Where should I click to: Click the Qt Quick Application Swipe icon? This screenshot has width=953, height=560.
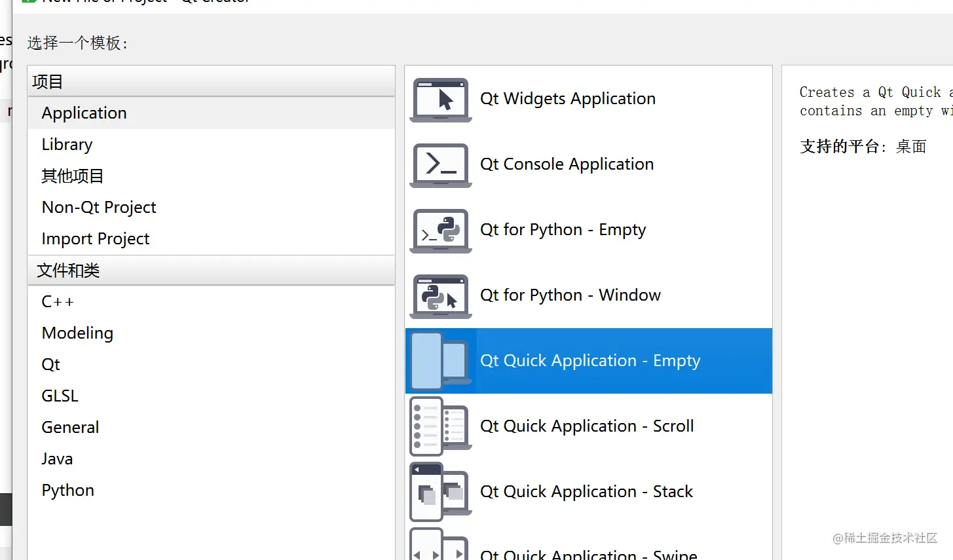coord(440,547)
